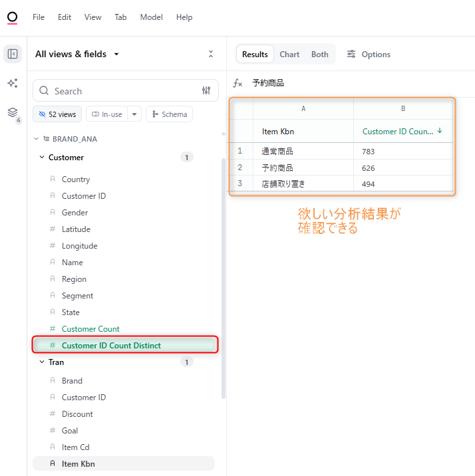
Task: Toggle the In-use fields filter
Action: [x=106, y=114]
